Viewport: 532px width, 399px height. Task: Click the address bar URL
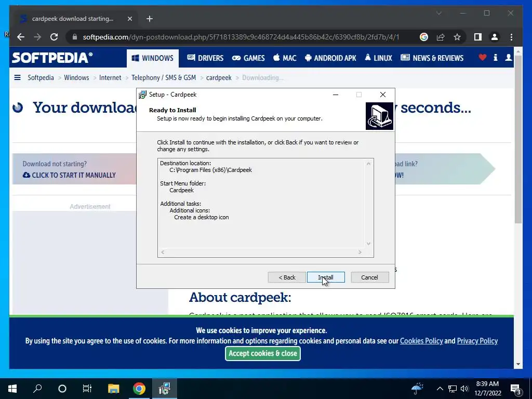pos(241,37)
